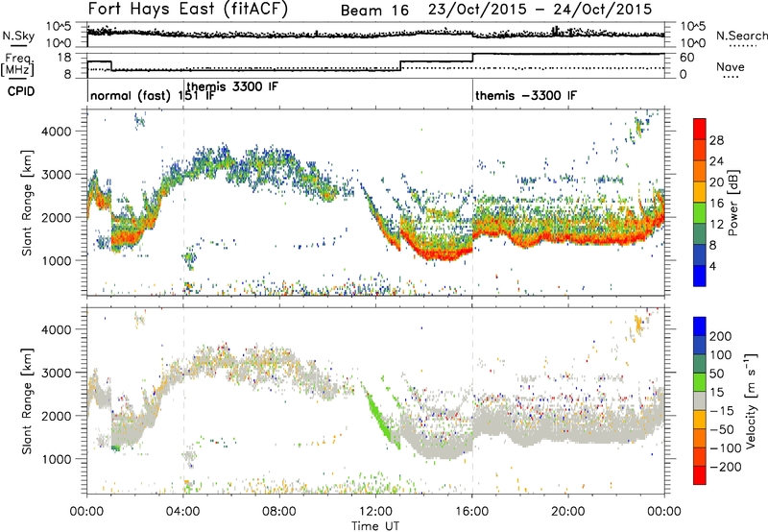This screenshot has height=532, width=768.
Task: Click the 'themis -3300 IF' CPID text
Action: [526, 95]
